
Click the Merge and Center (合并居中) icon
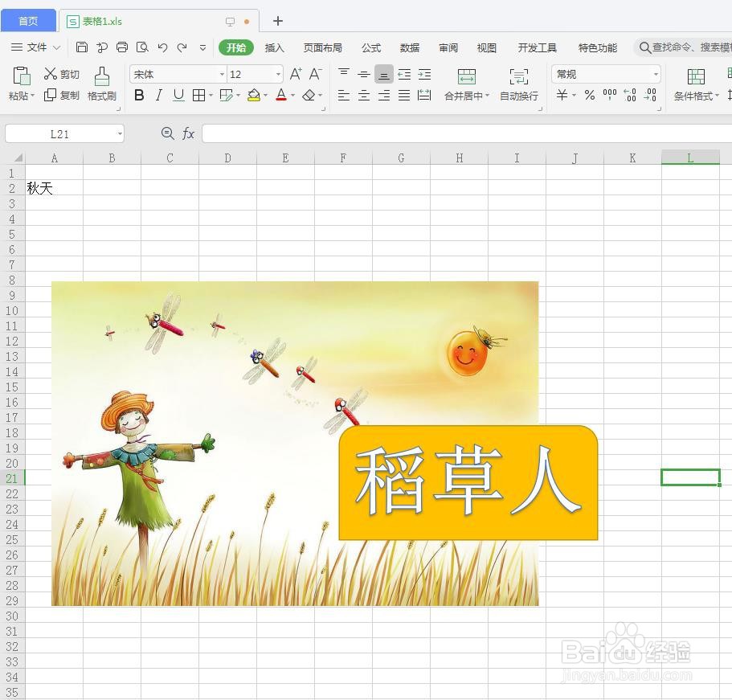(x=466, y=76)
